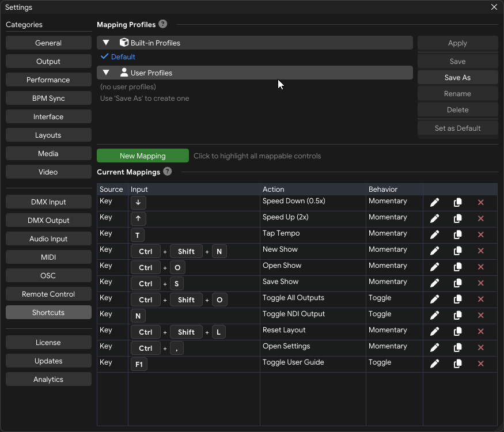
Task: Open the General settings category
Action: point(48,43)
